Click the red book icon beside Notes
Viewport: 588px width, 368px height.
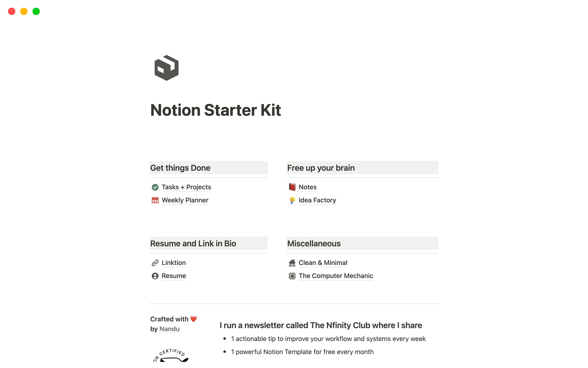pyautogui.click(x=292, y=187)
